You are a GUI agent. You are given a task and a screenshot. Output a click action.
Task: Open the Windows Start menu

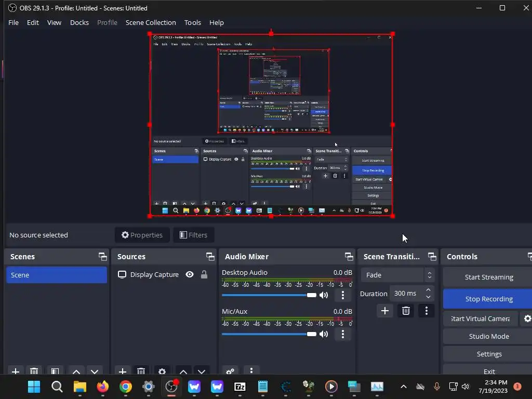tap(34, 387)
